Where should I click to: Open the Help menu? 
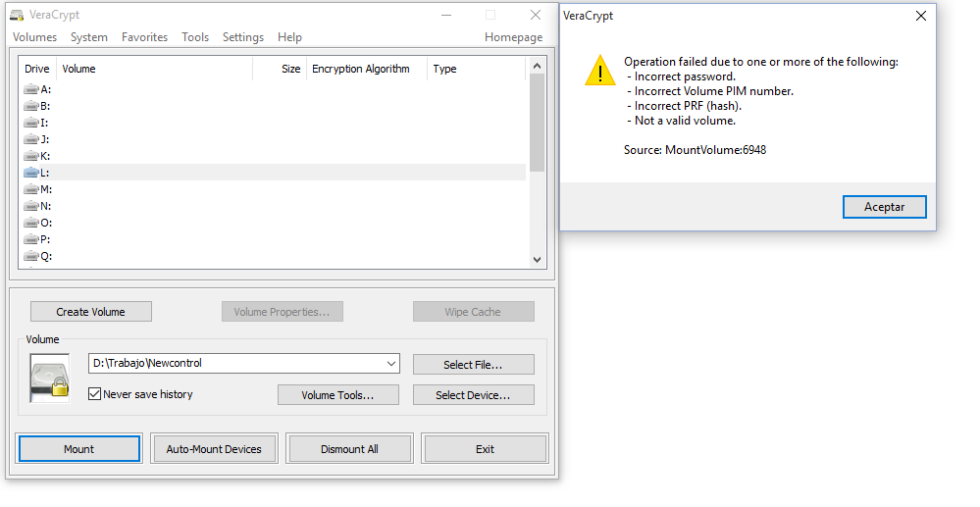(289, 37)
